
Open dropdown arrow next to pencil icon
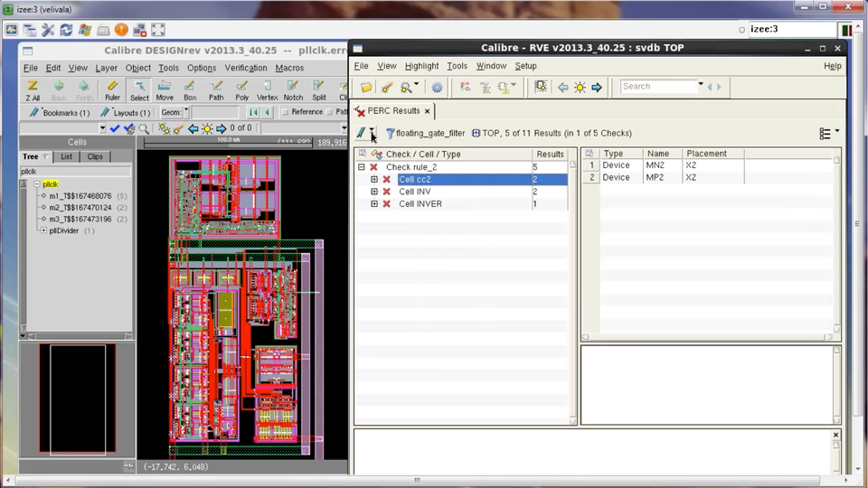click(x=372, y=133)
